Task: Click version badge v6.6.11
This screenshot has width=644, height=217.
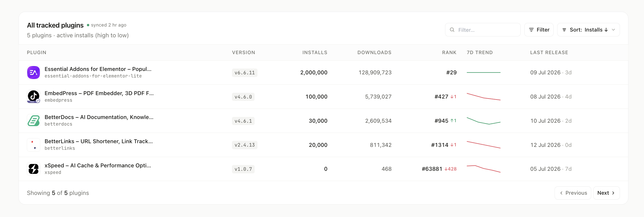Action: click(x=245, y=73)
